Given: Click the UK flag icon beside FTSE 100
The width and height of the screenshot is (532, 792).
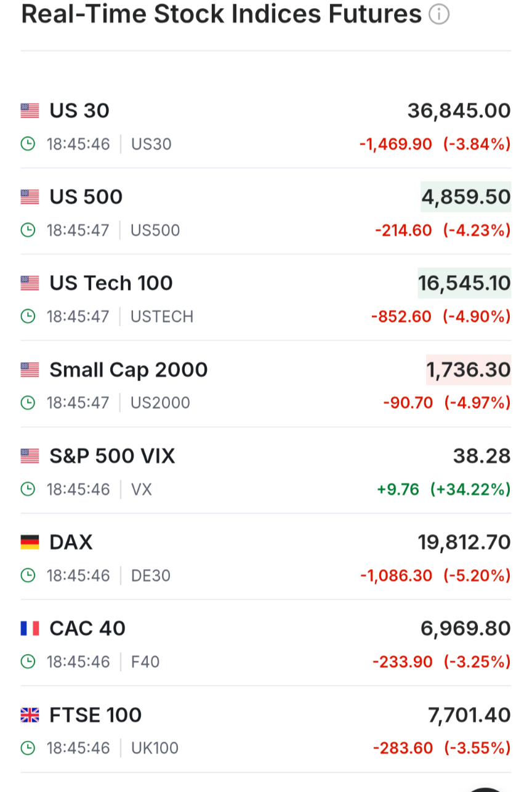Looking at the screenshot, I should (x=30, y=715).
